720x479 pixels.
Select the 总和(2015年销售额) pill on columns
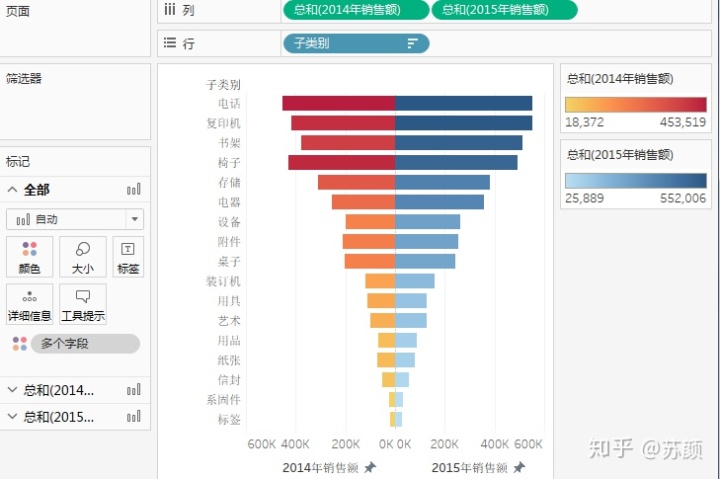pyautogui.click(x=504, y=10)
